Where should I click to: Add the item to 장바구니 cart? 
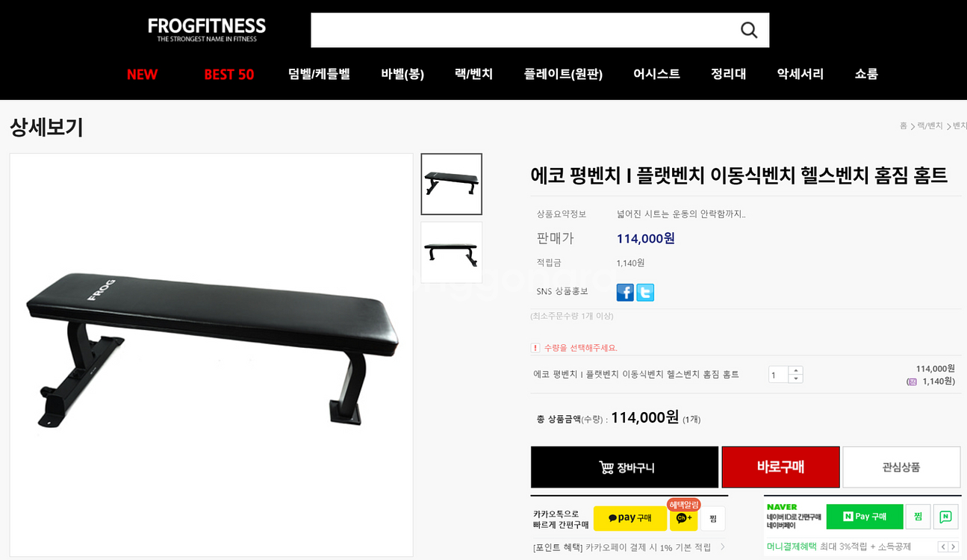coord(624,467)
